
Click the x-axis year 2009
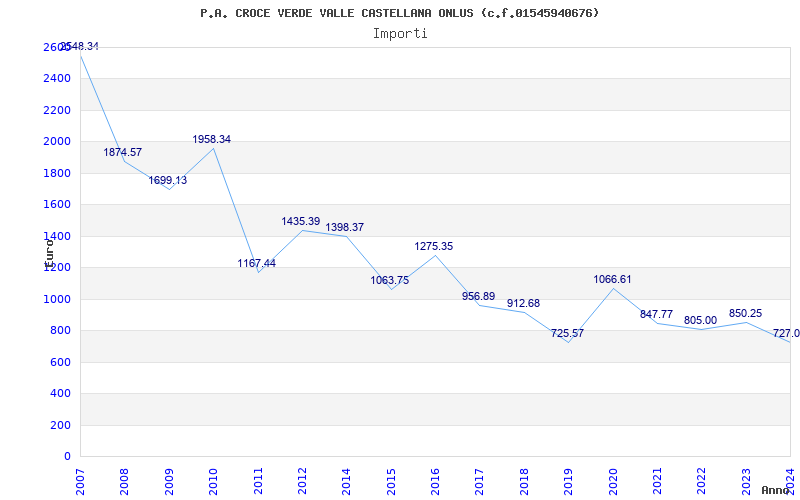(x=169, y=481)
